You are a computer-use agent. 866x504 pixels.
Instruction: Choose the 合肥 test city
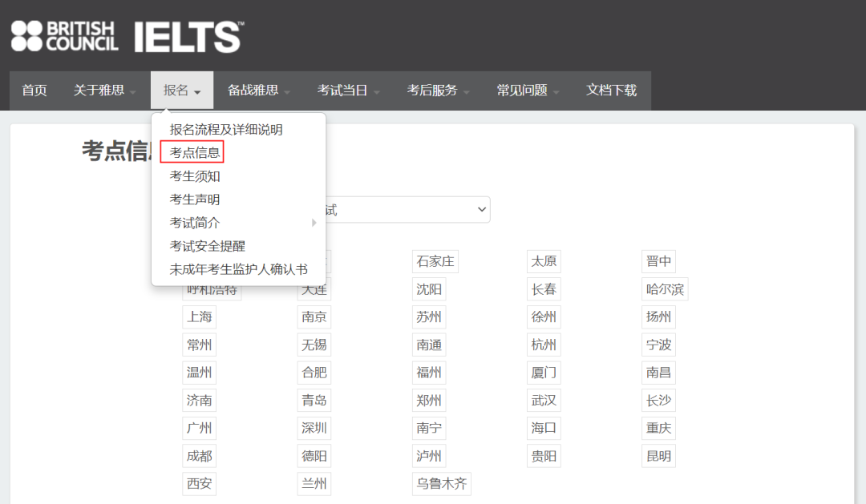(x=314, y=373)
